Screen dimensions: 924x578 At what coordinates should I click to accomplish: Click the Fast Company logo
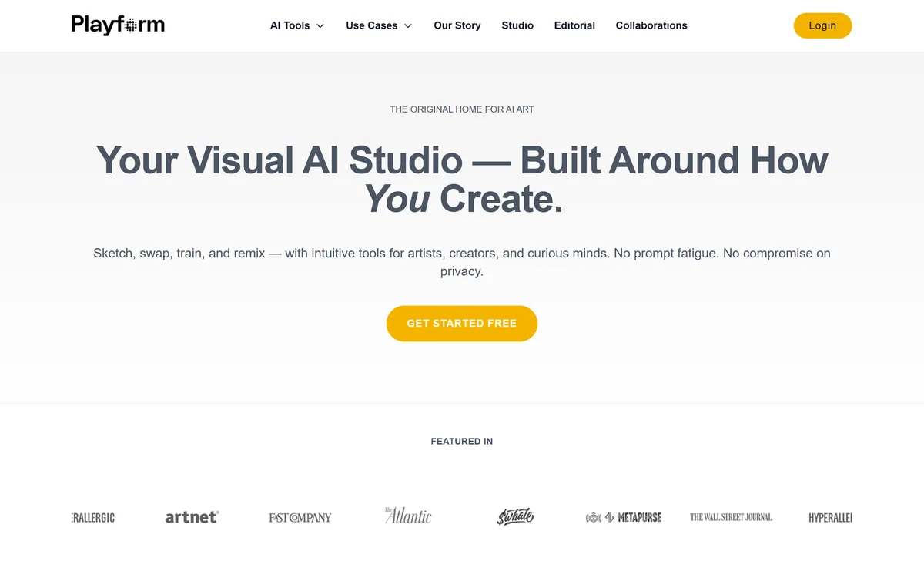pyautogui.click(x=300, y=517)
